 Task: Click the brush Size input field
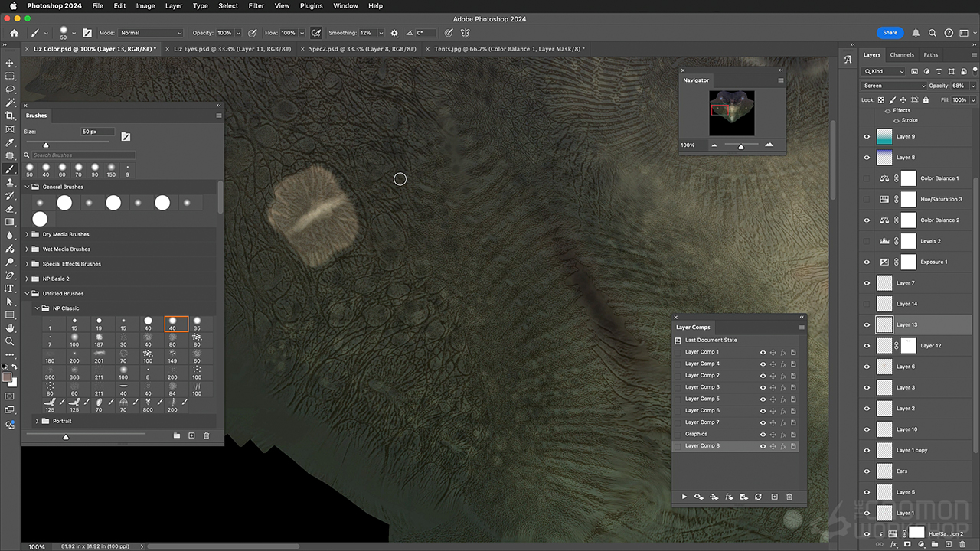pos(97,132)
